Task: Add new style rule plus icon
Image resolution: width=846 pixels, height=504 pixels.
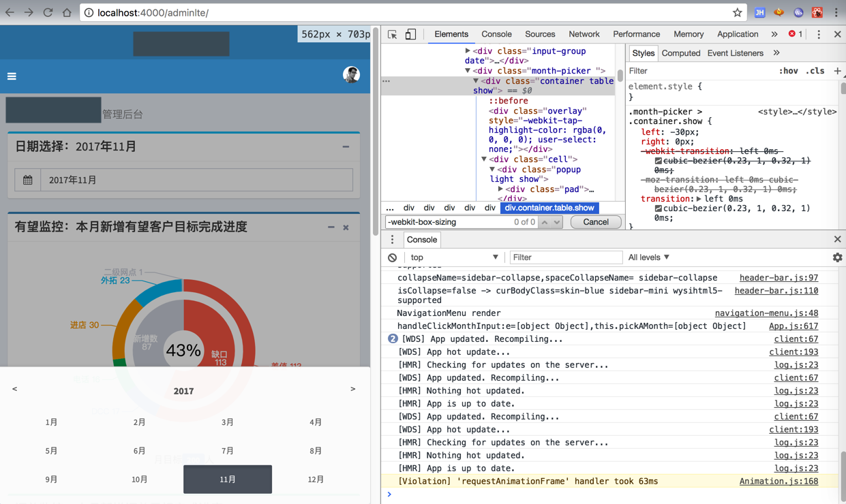Action: [x=837, y=71]
